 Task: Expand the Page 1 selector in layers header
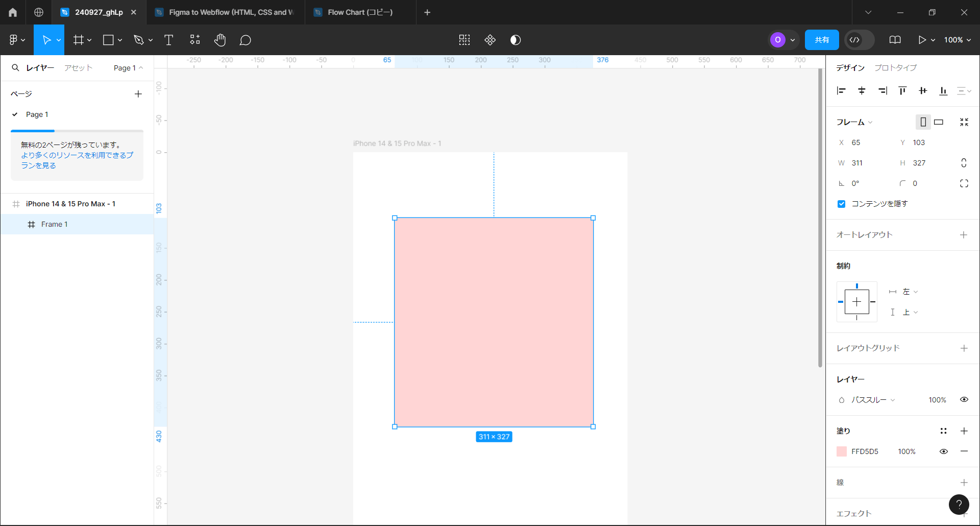(x=128, y=68)
